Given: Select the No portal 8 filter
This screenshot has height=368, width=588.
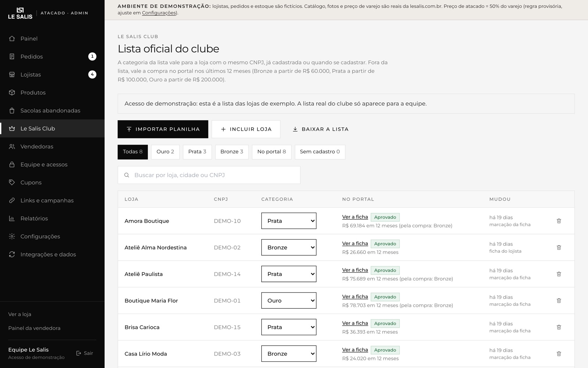Looking at the screenshot, I should [272, 152].
